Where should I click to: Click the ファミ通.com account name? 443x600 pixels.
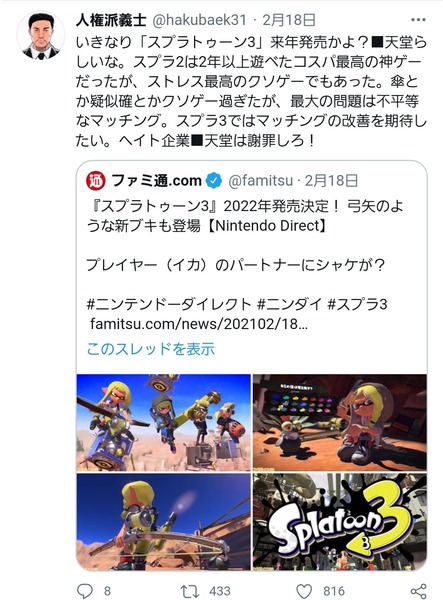coord(156,181)
